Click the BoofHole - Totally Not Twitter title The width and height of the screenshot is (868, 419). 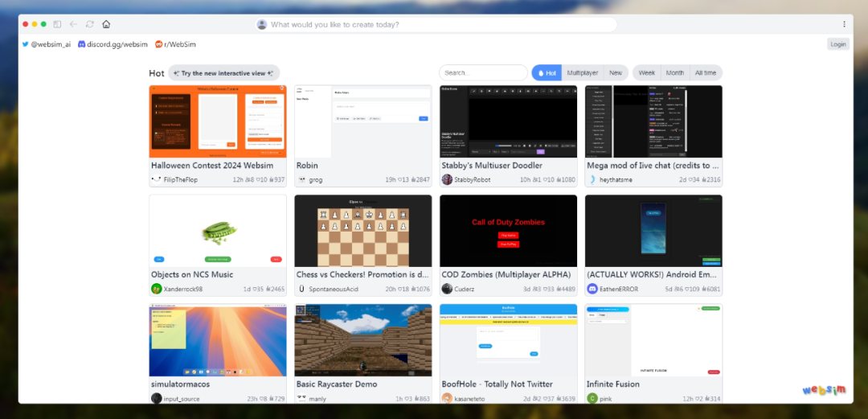coord(497,384)
